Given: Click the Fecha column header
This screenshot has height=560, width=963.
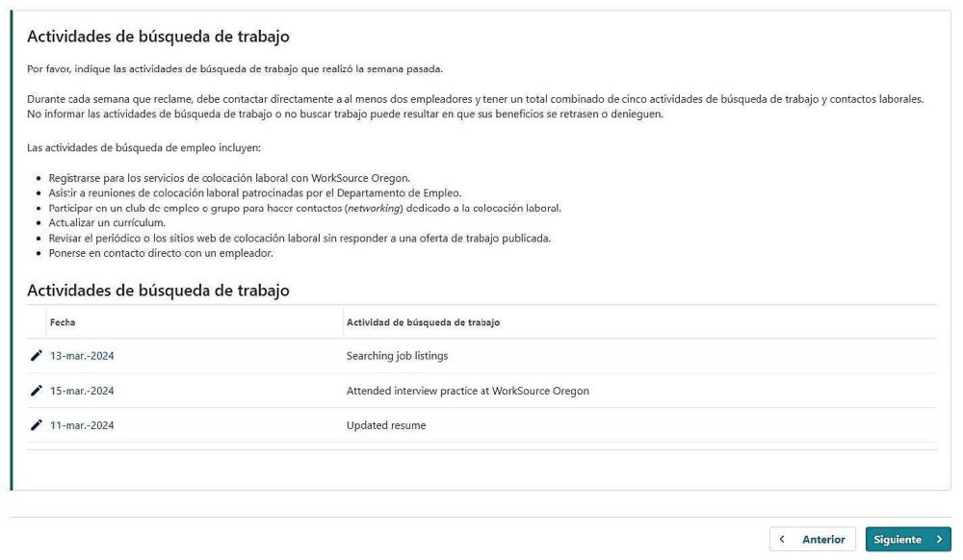Looking at the screenshot, I should pos(63,322).
